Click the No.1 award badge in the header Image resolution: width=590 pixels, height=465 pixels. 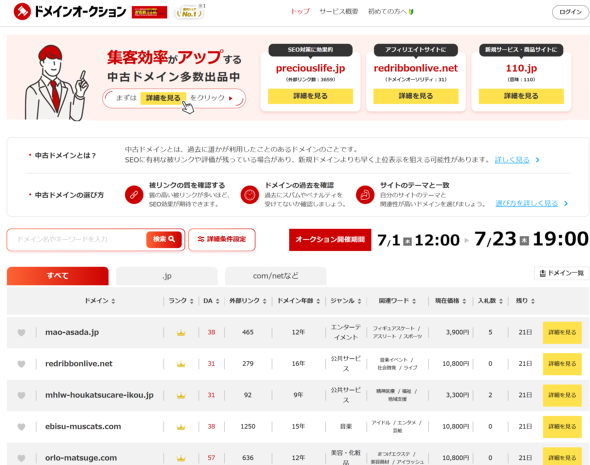coord(189,13)
